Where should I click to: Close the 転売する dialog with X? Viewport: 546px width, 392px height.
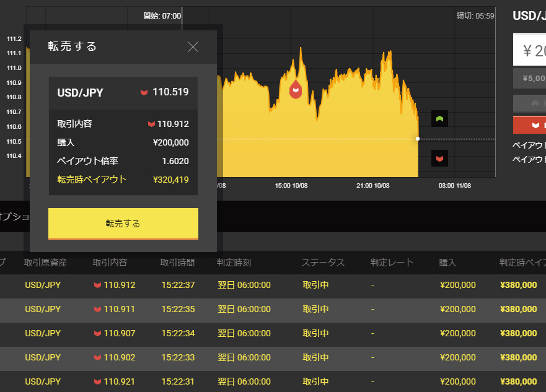click(x=193, y=46)
